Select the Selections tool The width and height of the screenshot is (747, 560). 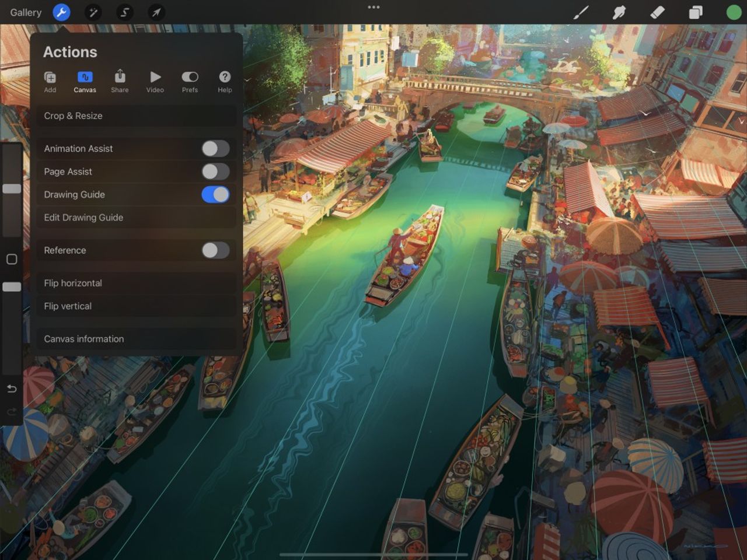coord(124,12)
